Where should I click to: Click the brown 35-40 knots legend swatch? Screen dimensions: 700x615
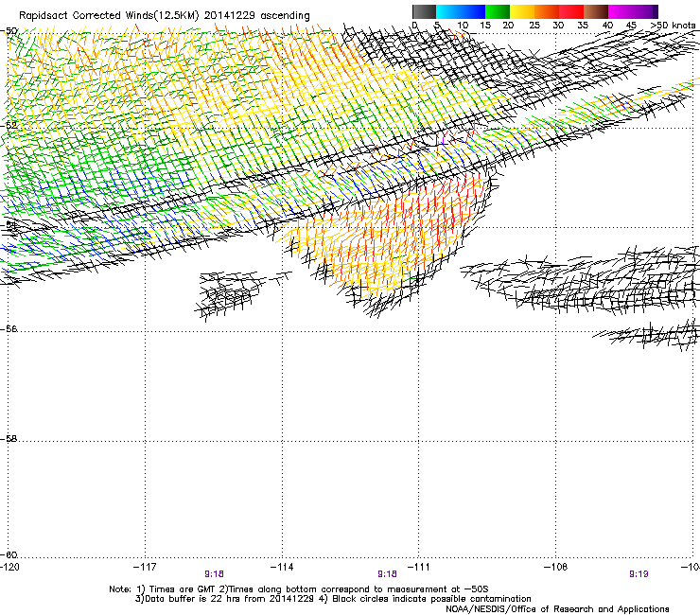[596, 11]
